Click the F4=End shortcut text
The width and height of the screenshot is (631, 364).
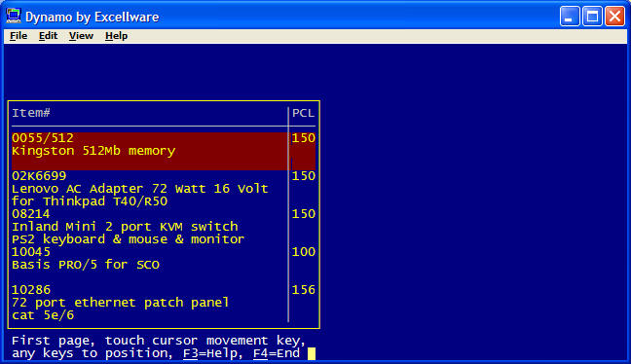pyautogui.click(x=277, y=353)
